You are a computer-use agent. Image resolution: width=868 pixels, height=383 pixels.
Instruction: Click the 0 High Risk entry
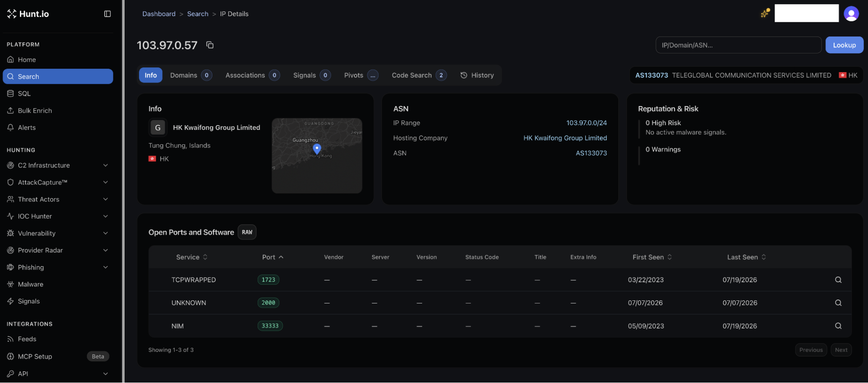click(663, 123)
